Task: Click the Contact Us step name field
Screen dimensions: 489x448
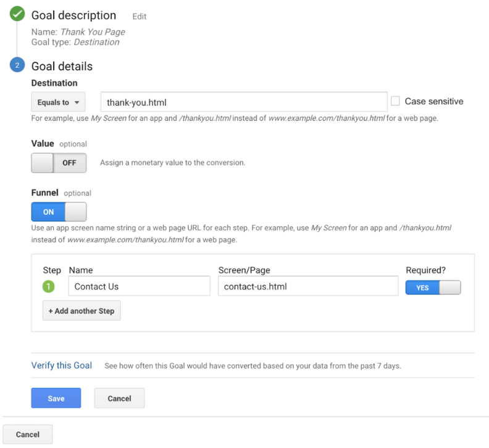Action: point(140,286)
